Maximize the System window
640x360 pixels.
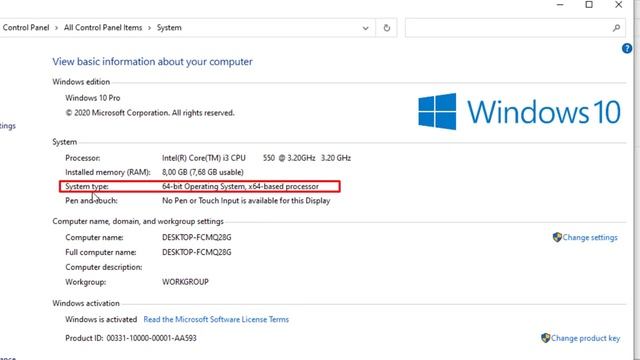click(589, 5)
